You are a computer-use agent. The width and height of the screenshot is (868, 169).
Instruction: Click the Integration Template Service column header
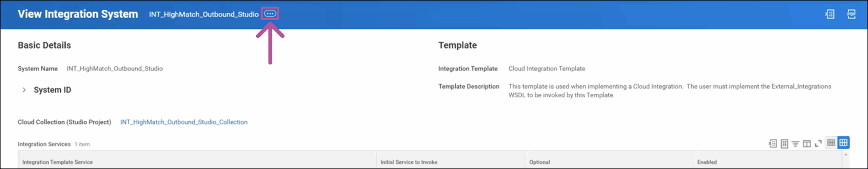point(57,162)
